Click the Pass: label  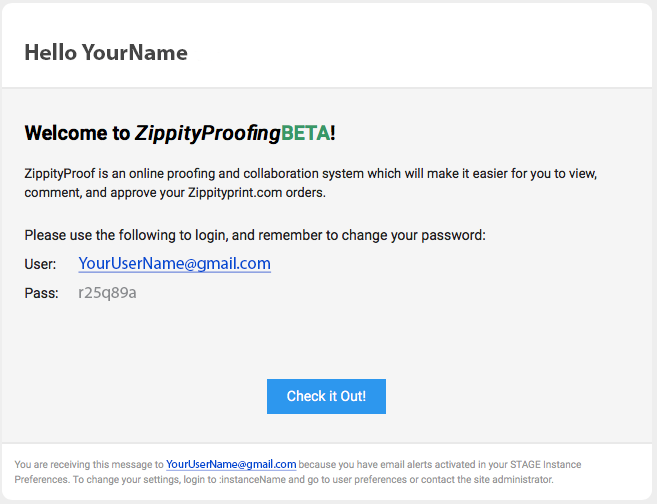pos(41,293)
